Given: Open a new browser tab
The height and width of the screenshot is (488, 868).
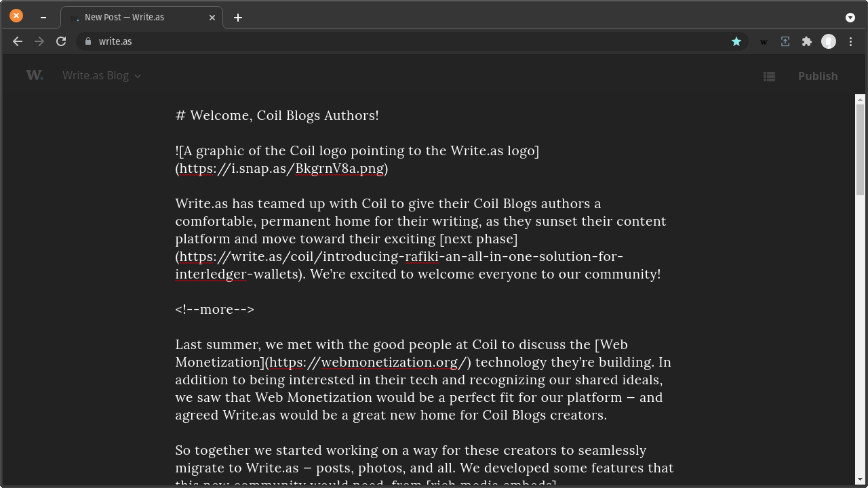Looking at the screenshot, I should [x=237, y=18].
